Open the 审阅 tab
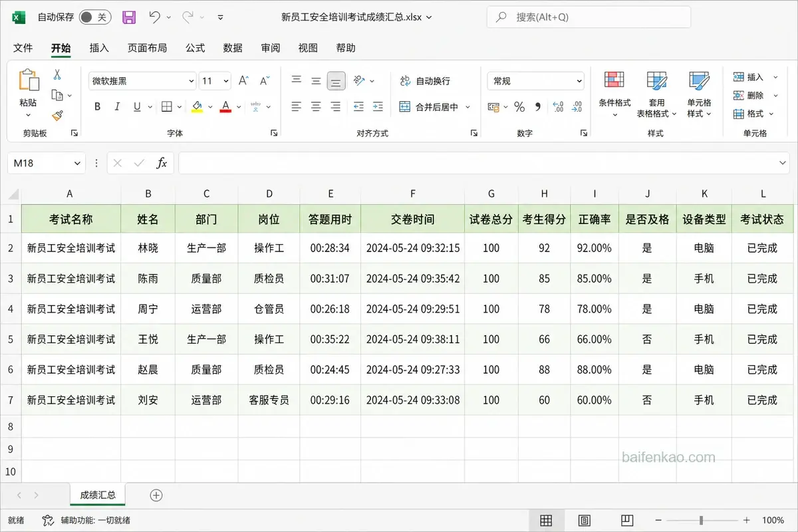798x532 pixels. click(271, 48)
